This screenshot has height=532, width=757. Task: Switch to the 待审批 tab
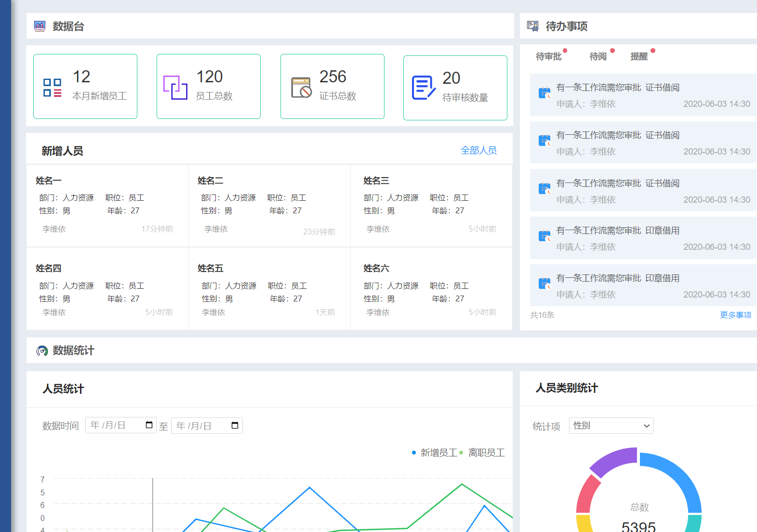[549, 56]
